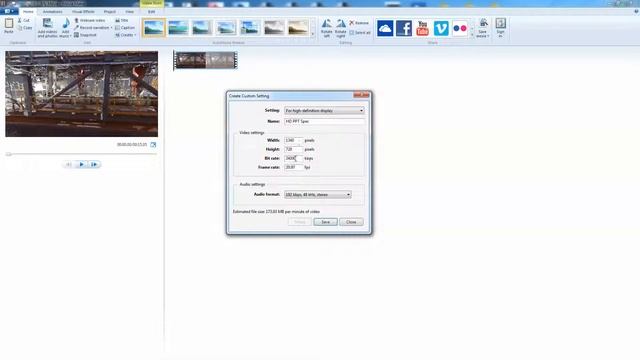Switch to the Edit tab
Screen dimensions: 640x360
[x=151, y=11]
